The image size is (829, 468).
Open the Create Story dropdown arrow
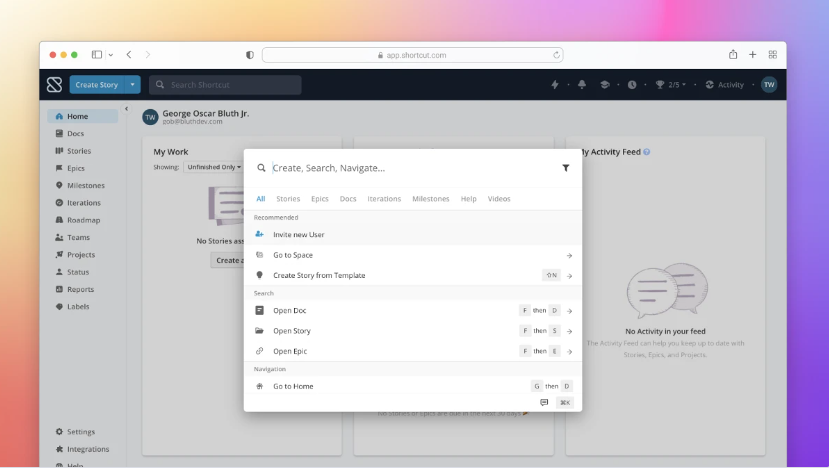click(x=133, y=85)
